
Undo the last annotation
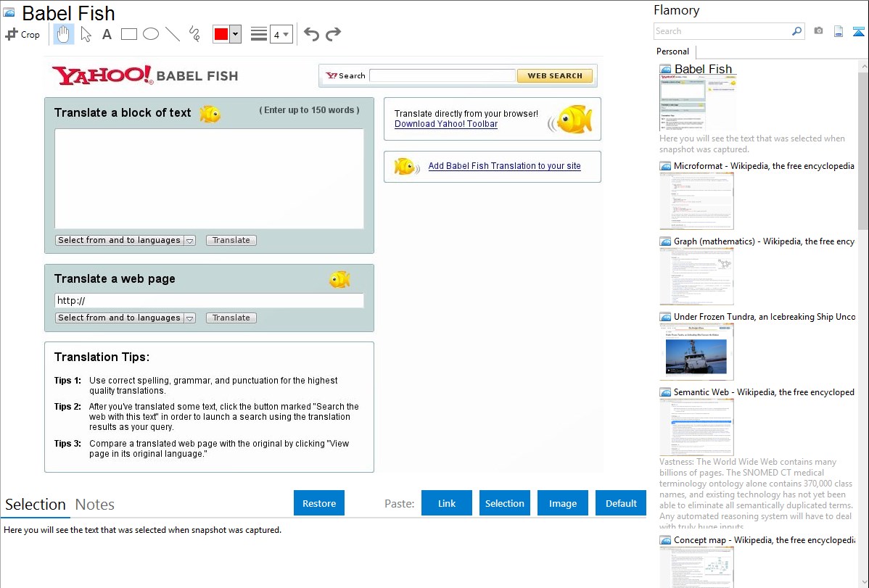311,34
